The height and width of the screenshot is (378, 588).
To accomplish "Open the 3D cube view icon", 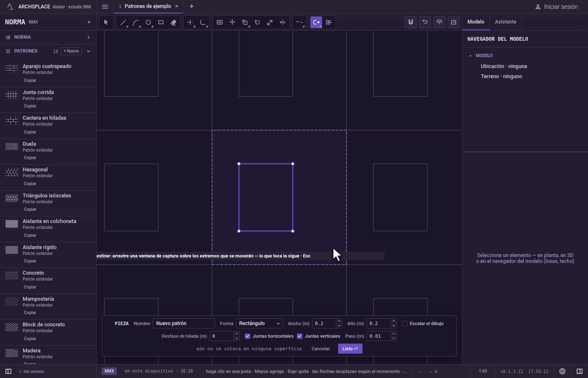I will [439, 22].
